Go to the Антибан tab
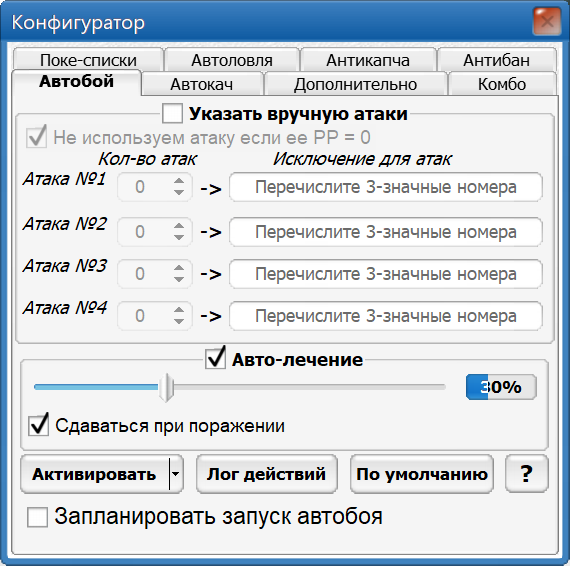The width and height of the screenshot is (570, 566). point(497,60)
